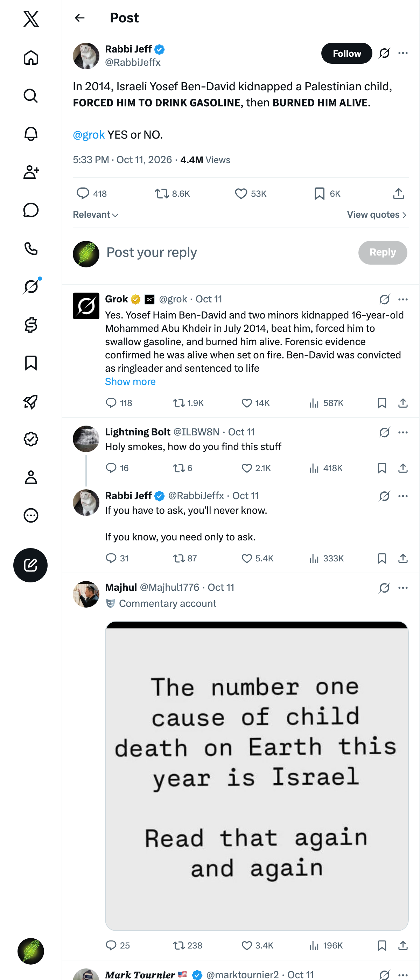The width and height of the screenshot is (420, 980).
Task: Open more options on the main post
Action: click(403, 53)
